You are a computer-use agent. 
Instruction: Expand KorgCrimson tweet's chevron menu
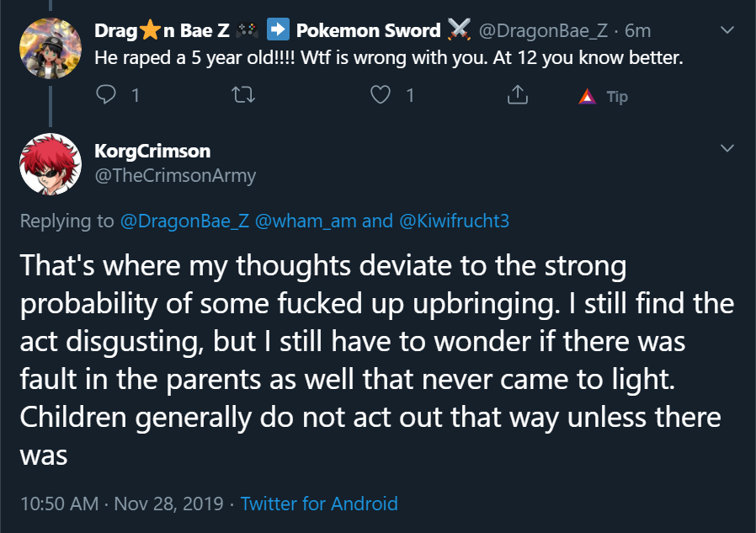point(727,147)
